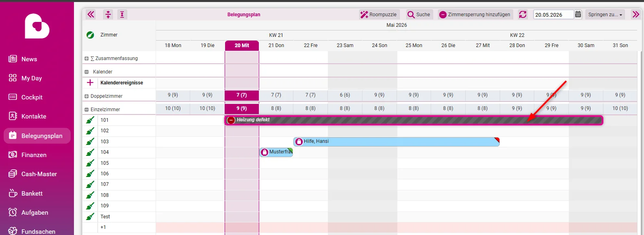Click Zimmersperrung hinzufügen button
The width and height of the screenshot is (644, 235).
click(x=475, y=15)
